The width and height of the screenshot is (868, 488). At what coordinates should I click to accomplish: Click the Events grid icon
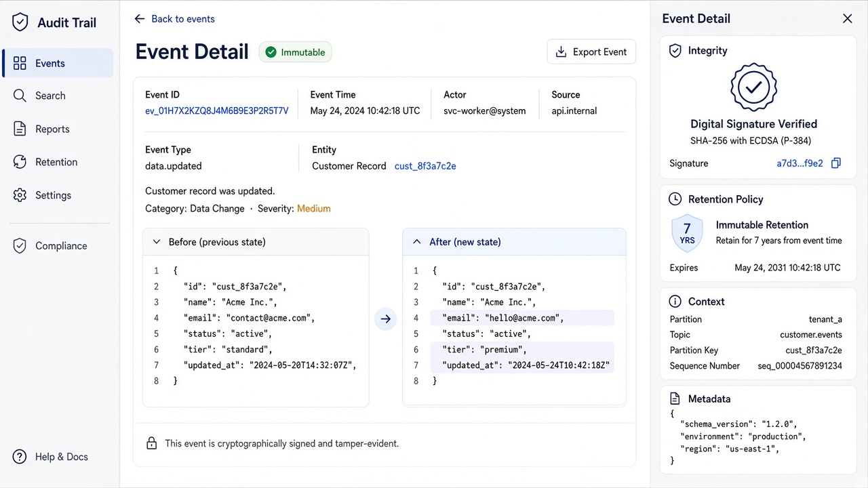pyautogui.click(x=20, y=63)
